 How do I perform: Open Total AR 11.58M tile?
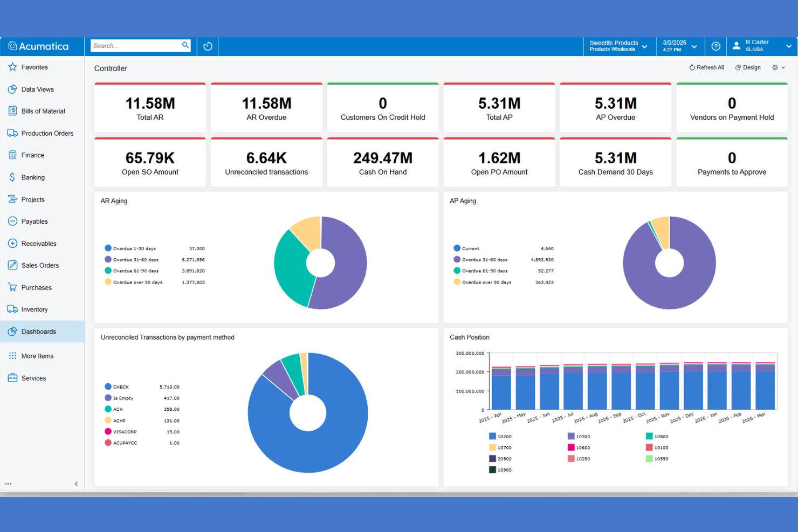pos(150,107)
